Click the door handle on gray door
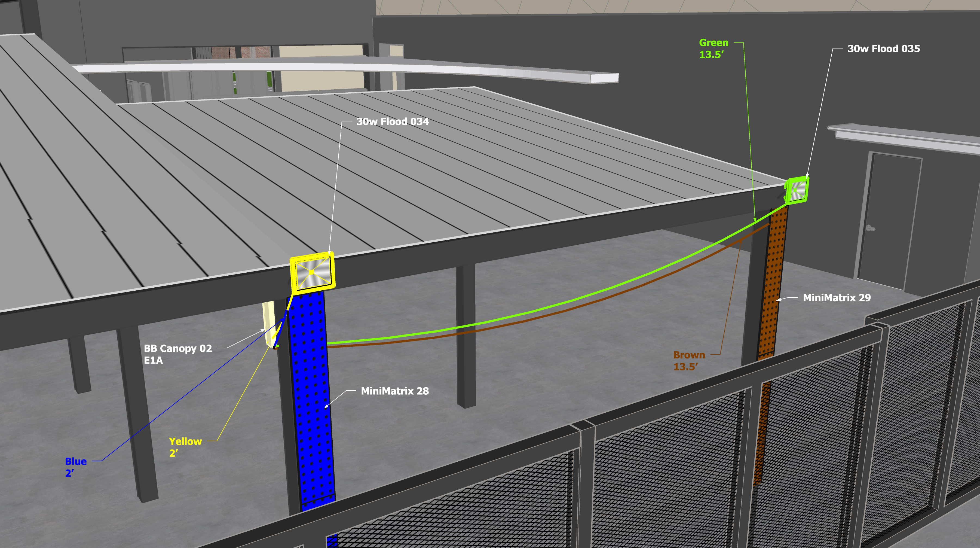Viewport: 980px width, 548px height. click(x=870, y=228)
